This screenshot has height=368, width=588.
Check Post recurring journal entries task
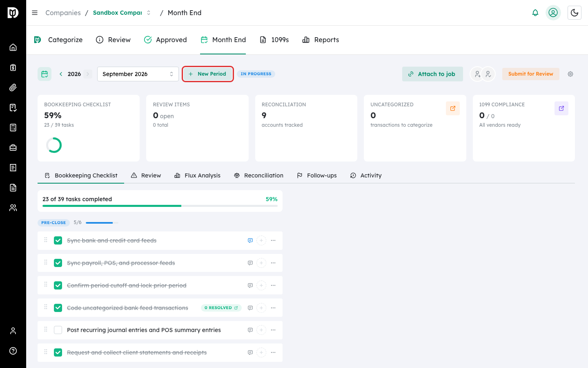58,330
